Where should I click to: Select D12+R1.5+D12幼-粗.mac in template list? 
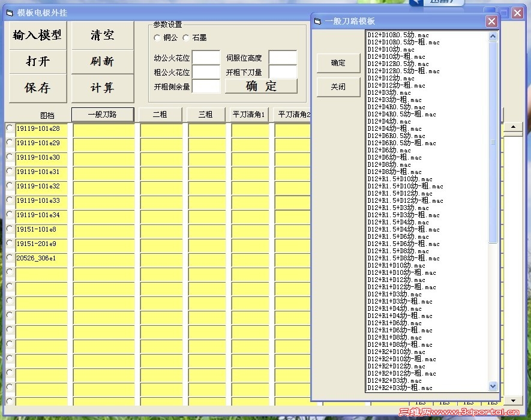point(406,200)
